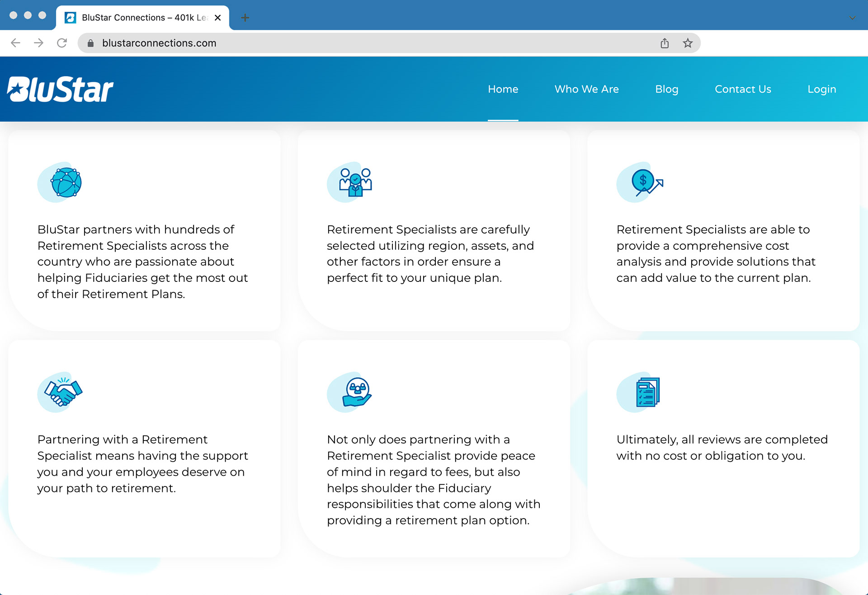
Task: Open a new browser tab
Action: pyautogui.click(x=245, y=18)
